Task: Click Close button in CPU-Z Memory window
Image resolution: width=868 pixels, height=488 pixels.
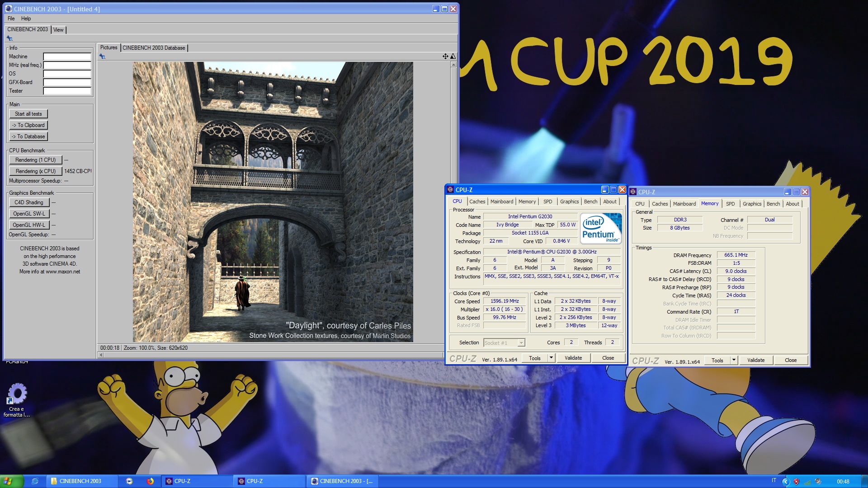Action: point(791,360)
